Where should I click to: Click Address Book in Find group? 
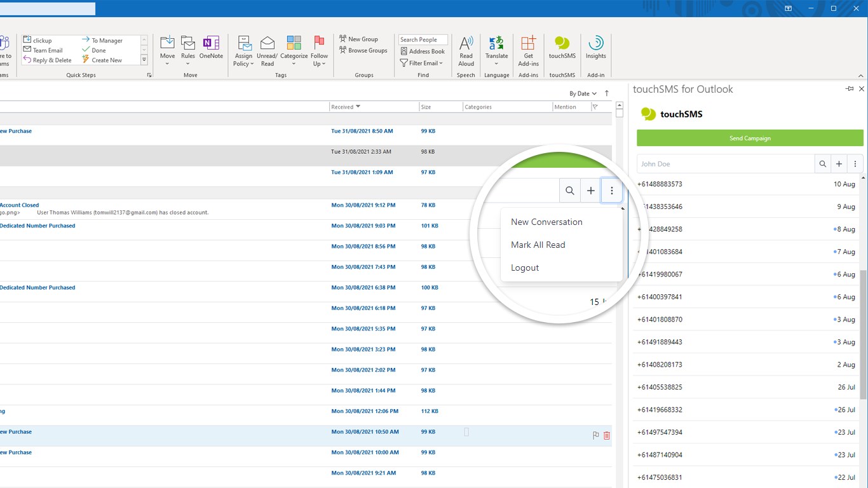(x=423, y=51)
